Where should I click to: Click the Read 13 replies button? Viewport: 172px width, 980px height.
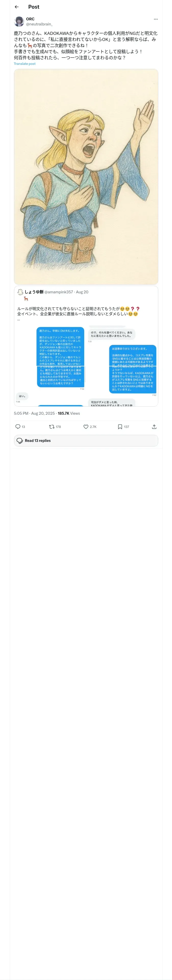pos(86,441)
